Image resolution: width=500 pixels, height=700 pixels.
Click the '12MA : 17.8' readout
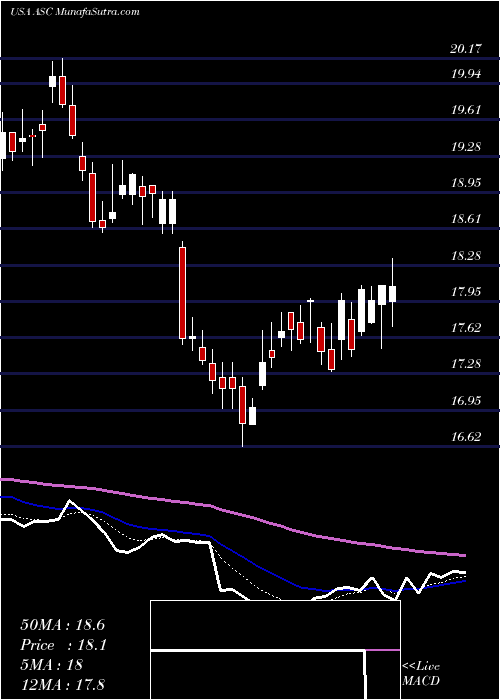tap(62, 684)
